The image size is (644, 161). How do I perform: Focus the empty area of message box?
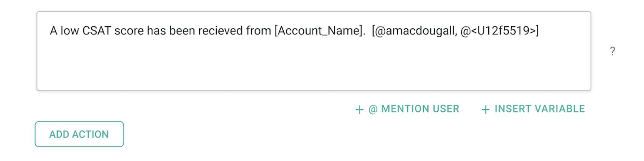[x=313, y=65]
